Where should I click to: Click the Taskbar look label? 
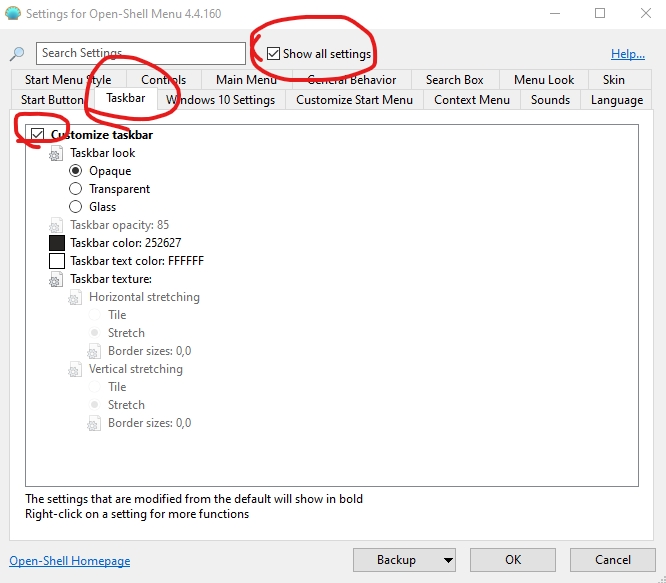click(x=102, y=153)
